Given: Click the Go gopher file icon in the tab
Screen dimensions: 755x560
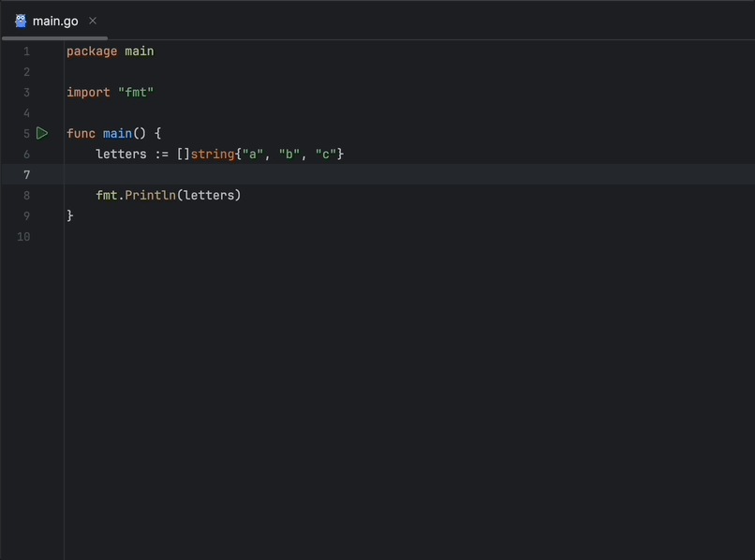Looking at the screenshot, I should point(21,21).
